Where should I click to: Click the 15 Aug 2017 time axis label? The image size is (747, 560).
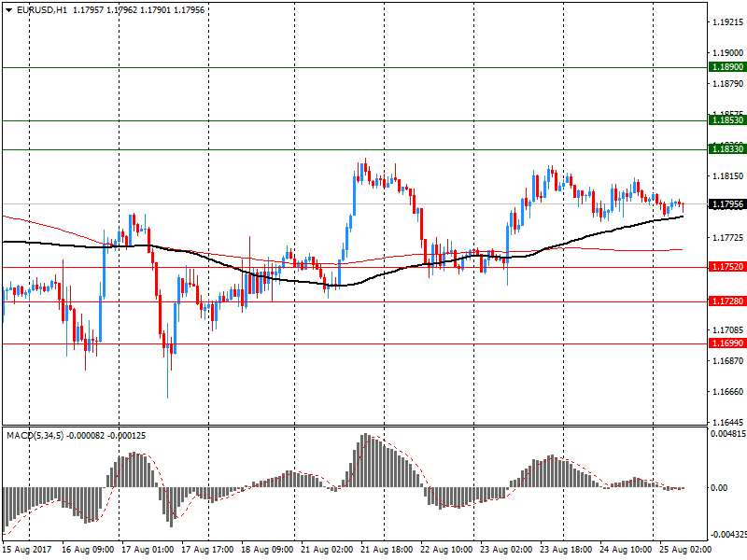point(26,550)
